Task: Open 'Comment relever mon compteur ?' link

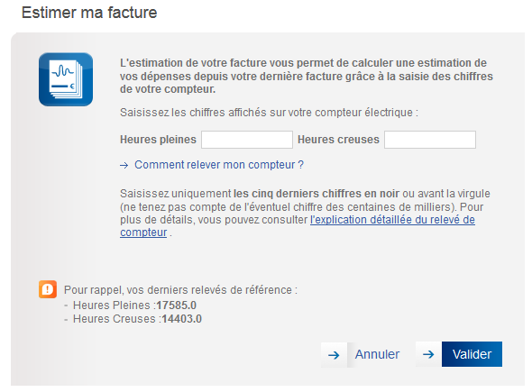Action: coord(219,165)
